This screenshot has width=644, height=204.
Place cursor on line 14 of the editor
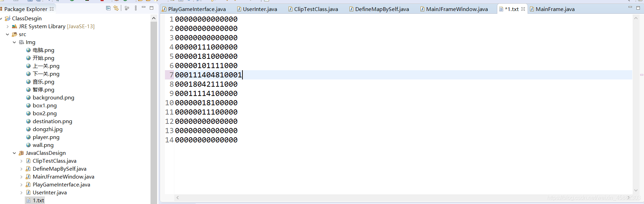[x=206, y=140]
